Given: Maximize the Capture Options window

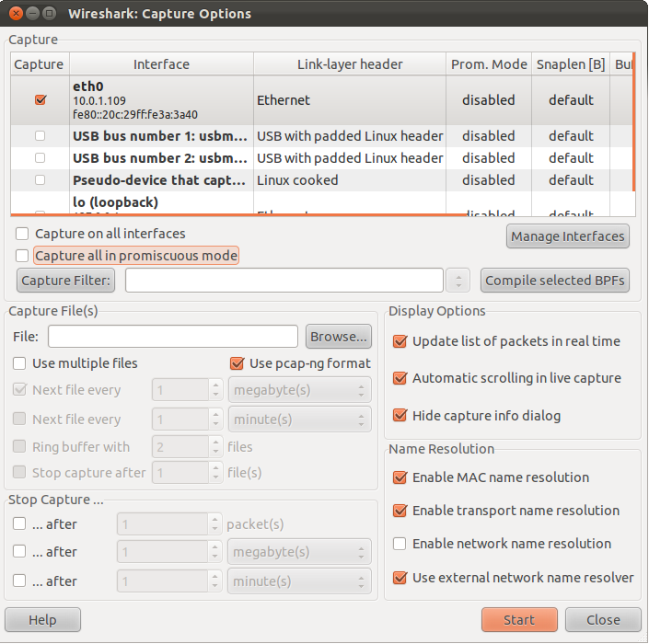Looking at the screenshot, I should coord(50,14).
